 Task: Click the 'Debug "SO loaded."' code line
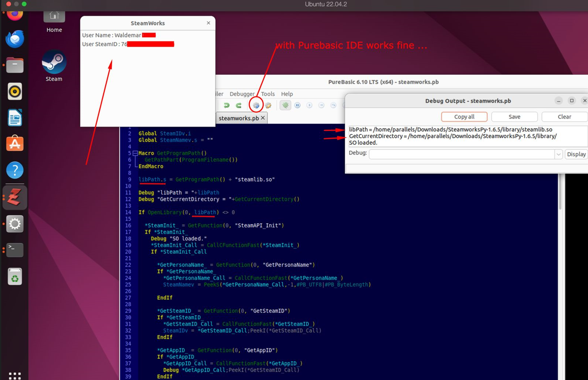[179, 239]
